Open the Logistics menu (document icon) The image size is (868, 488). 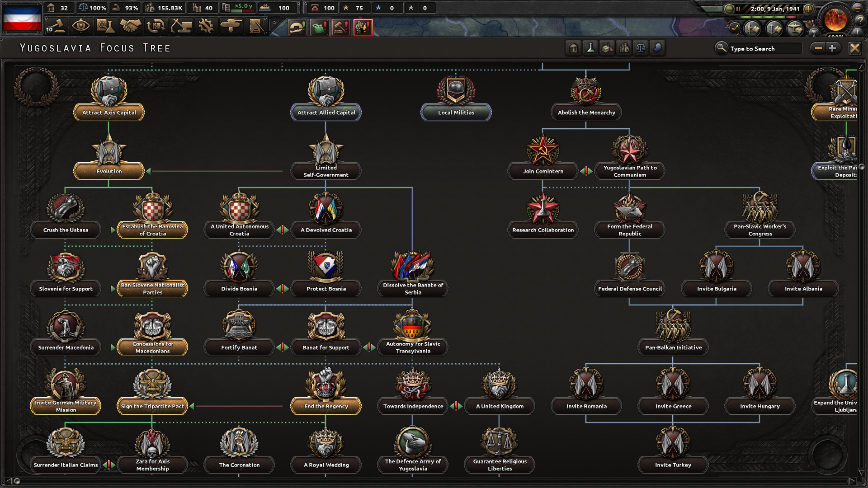[256, 26]
